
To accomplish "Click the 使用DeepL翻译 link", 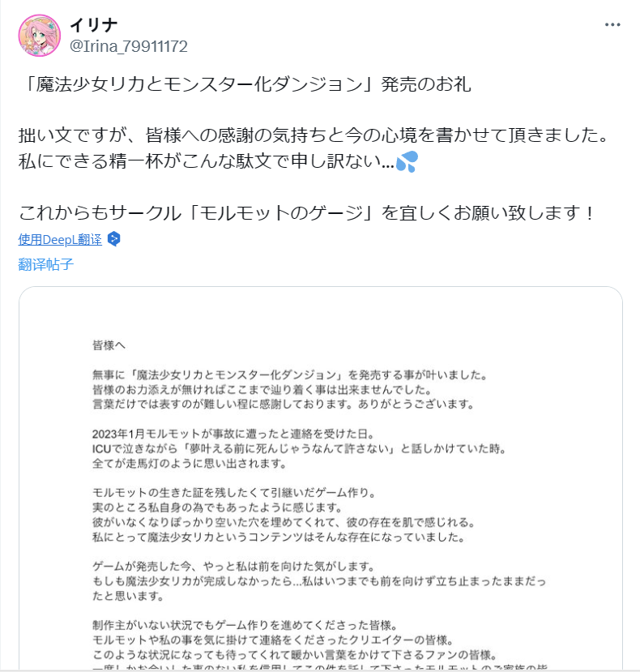I will pos(60,239).
